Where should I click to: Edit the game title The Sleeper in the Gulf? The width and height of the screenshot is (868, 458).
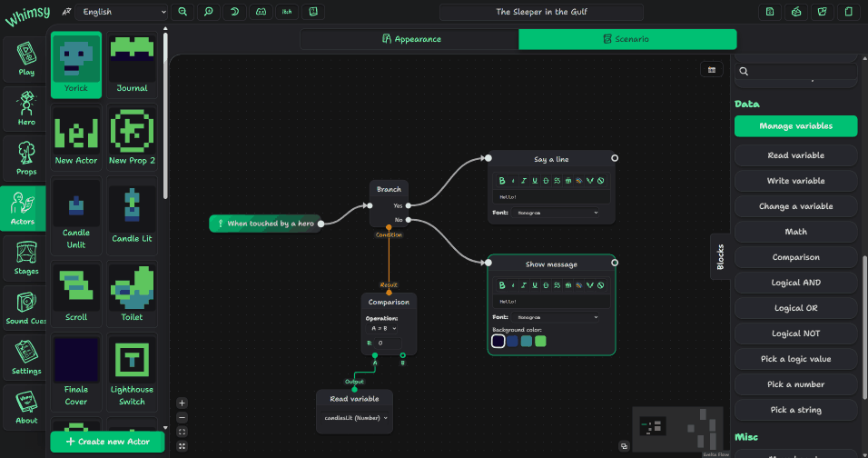coord(541,12)
